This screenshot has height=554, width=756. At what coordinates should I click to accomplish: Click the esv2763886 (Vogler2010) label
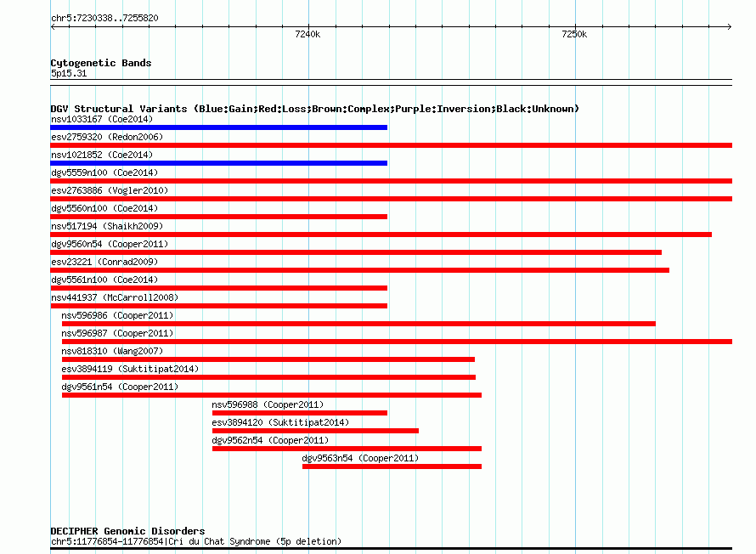tap(110, 190)
